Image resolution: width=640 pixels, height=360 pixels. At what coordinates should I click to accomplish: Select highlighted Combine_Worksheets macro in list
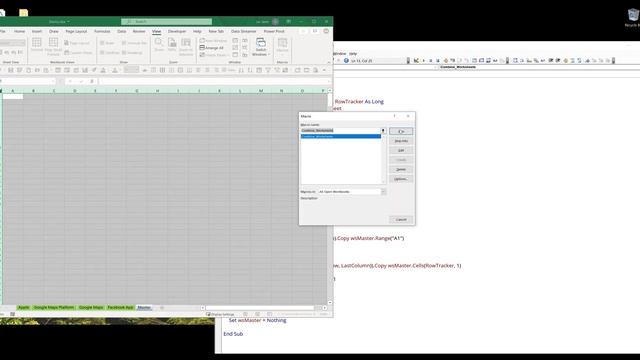(x=341, y=136)
